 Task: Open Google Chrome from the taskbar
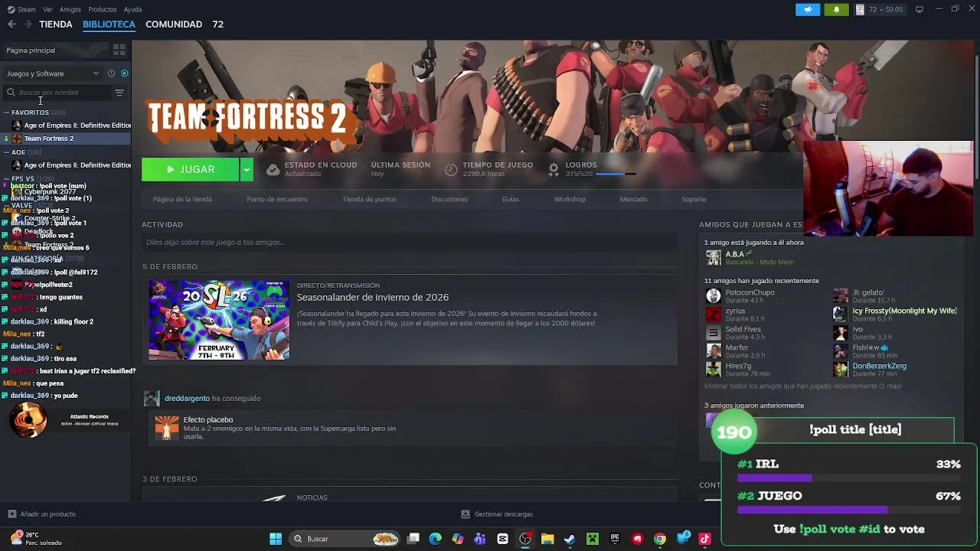coord(660,539)
